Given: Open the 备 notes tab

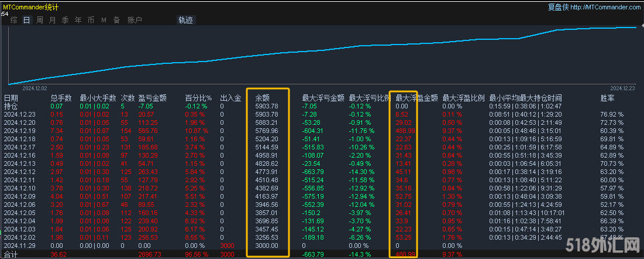Looking at the screenshot, I should pos(116,20).
